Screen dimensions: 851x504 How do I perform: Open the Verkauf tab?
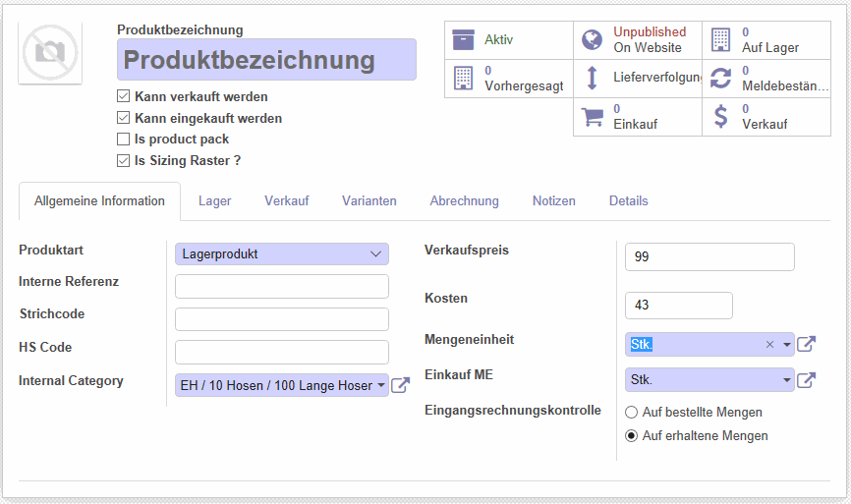point(287,201)
